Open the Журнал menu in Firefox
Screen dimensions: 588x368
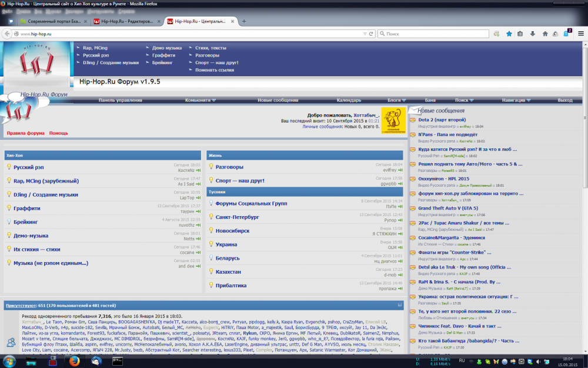click(53, 12)
